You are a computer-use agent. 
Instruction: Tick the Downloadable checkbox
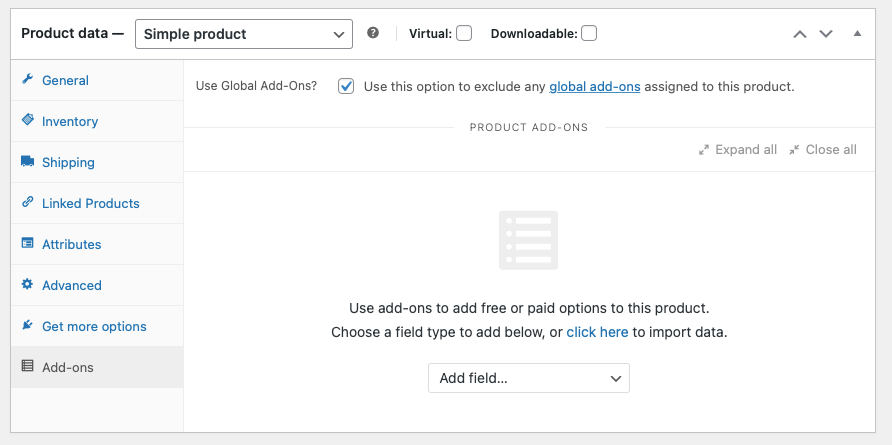point(589,33)
